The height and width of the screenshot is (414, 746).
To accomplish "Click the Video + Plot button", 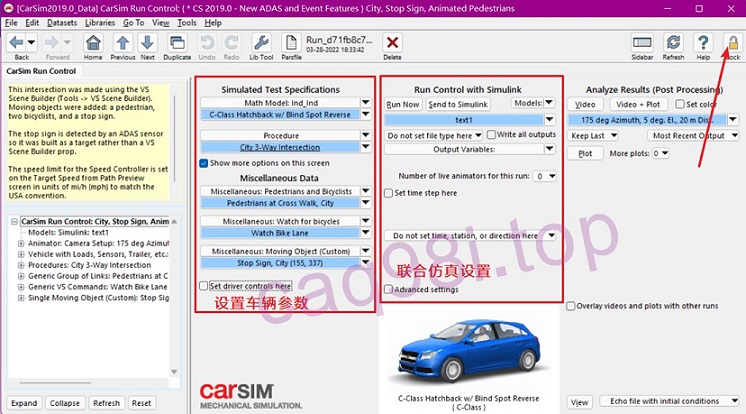I will (x=638, y=104).
